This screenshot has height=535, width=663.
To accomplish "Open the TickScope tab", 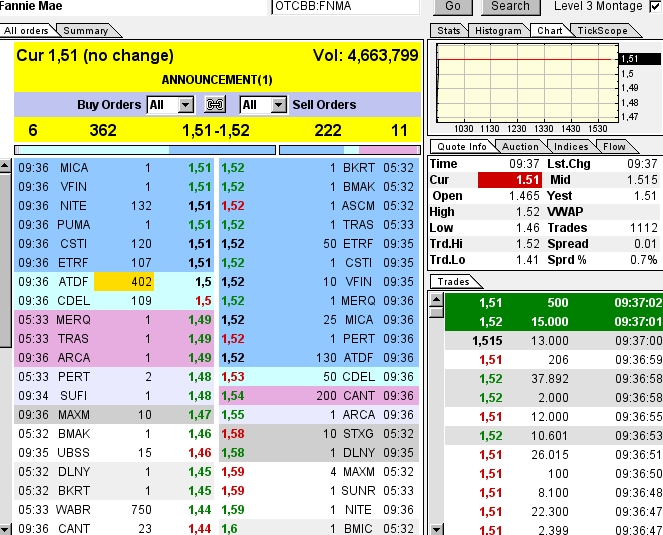I will [x=603, y=31].
